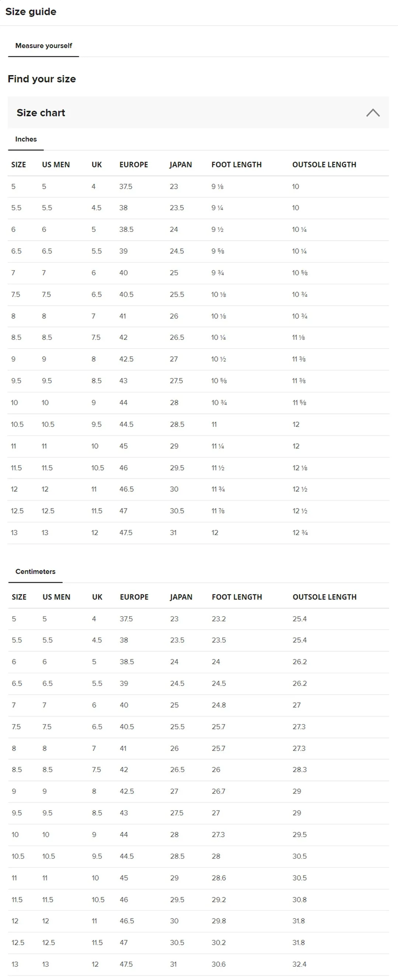Select the 23.2 foot length cell
The image size is (398, 980).
coord(219,619)
